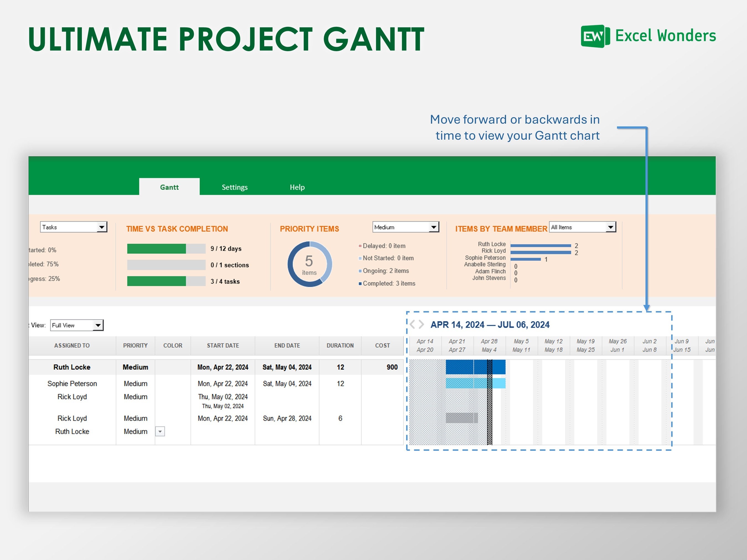Viewport: 747px width, 560px height.
Task: Select Sophie Peterson in the Assigned To column
Action: (x=72, y=384)
